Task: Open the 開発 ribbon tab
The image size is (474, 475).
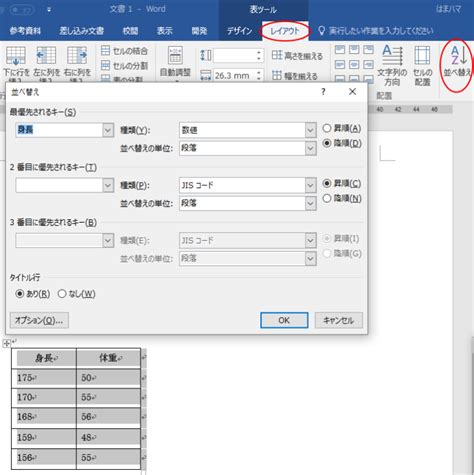Action: [x=199, y=31]
